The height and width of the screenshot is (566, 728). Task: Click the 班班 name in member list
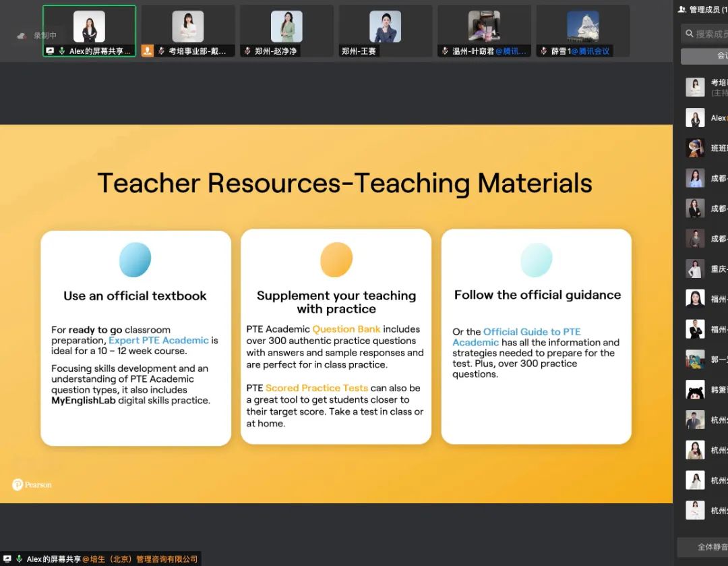(x=719, y=148)
